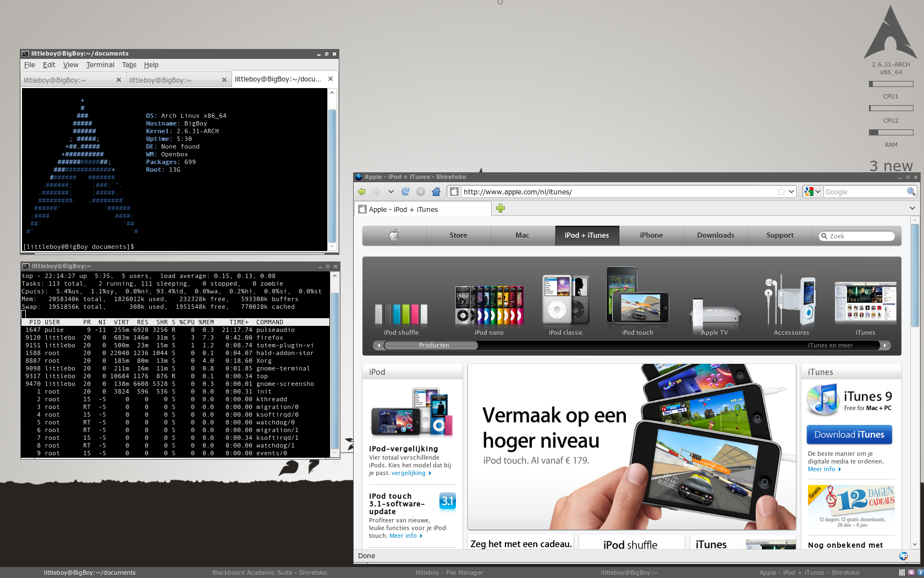924x578 pixels.
Task: Go back with the browser's green arrow
Action: click(361, 192)
